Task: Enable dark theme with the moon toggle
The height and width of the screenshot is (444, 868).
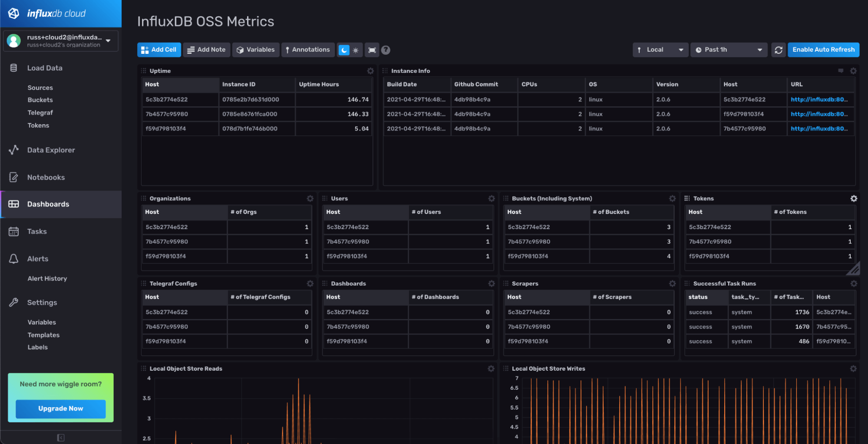Action: (x=344, y=49)
